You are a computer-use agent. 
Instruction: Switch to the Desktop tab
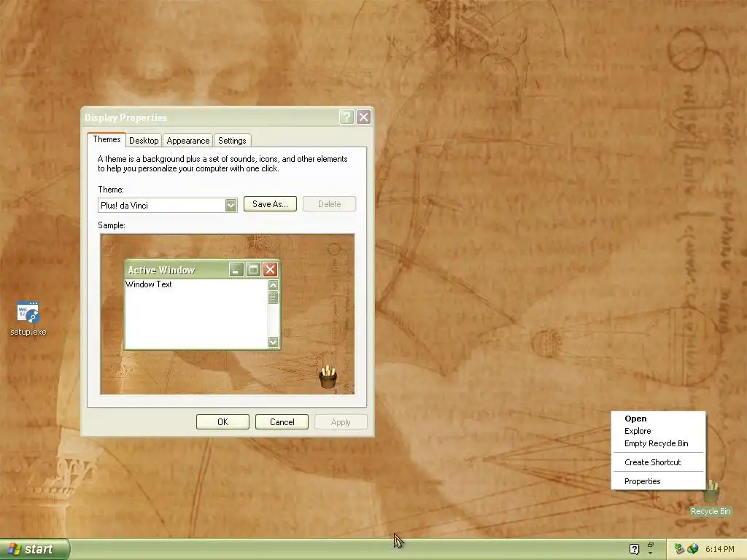[x=144, y=141]
